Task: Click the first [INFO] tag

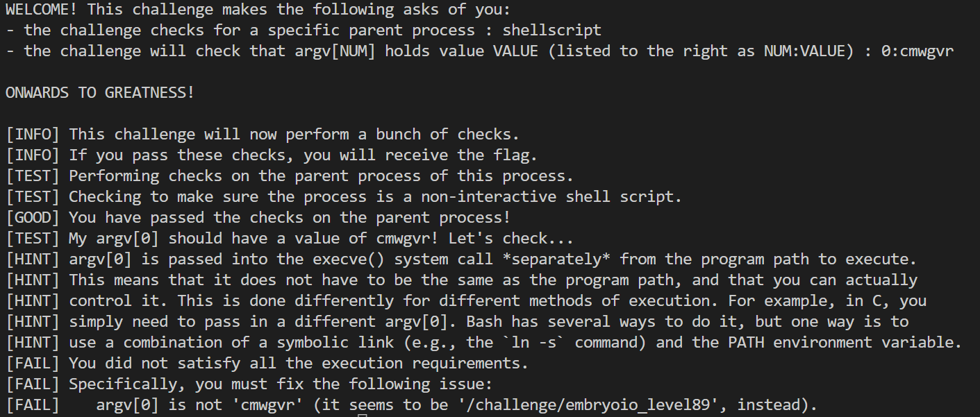Action: click(x=33, y=135)
